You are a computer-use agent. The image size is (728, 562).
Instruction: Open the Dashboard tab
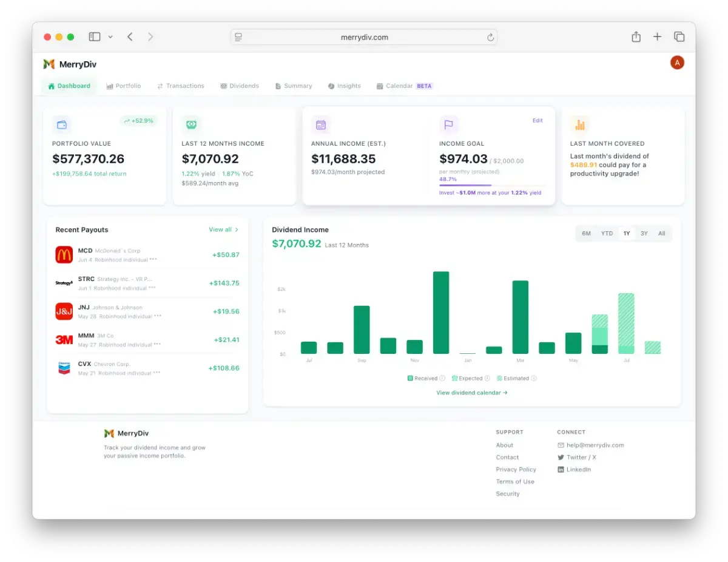69,86
